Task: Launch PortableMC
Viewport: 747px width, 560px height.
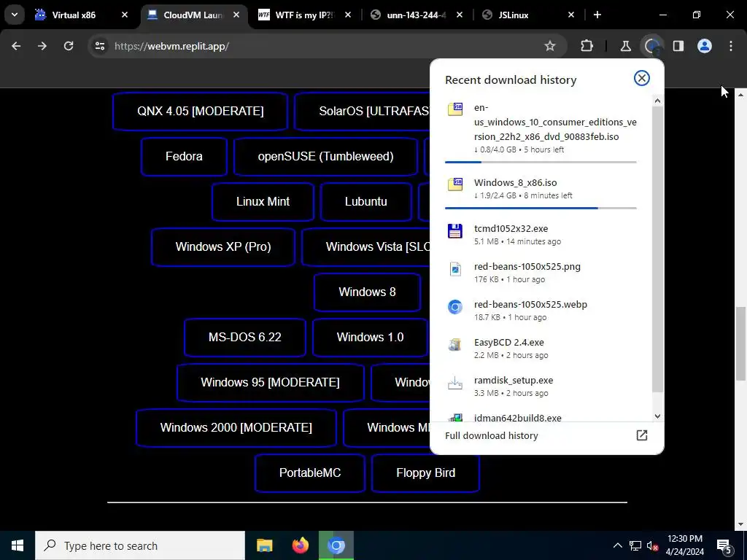Action: pos(309,472)
